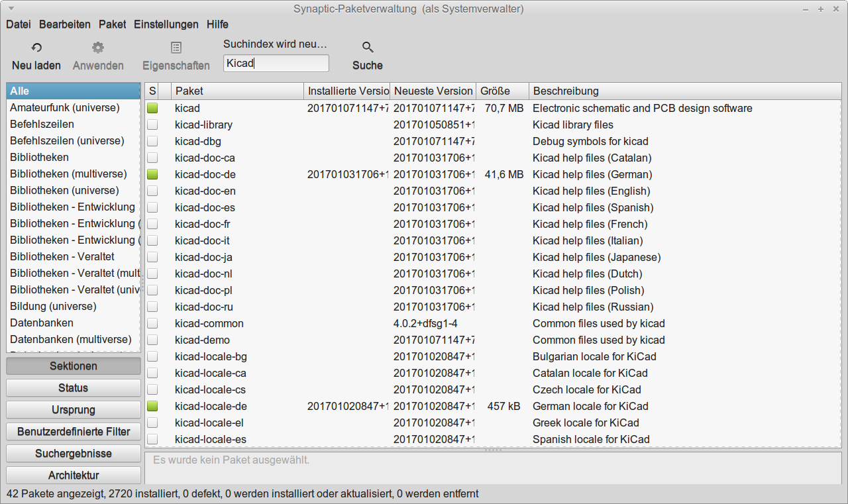Mark the kicad-locale-bg status checkbox
Viewport: 848px width, 504px height.
pyautogui.click(x=152, y=356)
